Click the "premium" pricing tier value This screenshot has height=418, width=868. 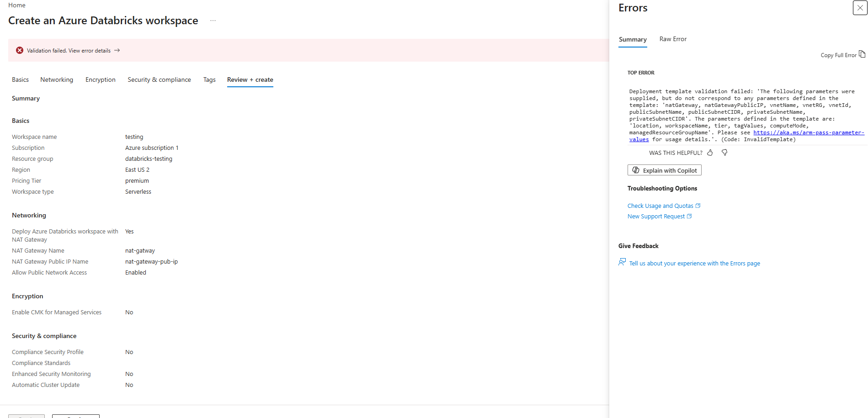(x=137, y=181)
